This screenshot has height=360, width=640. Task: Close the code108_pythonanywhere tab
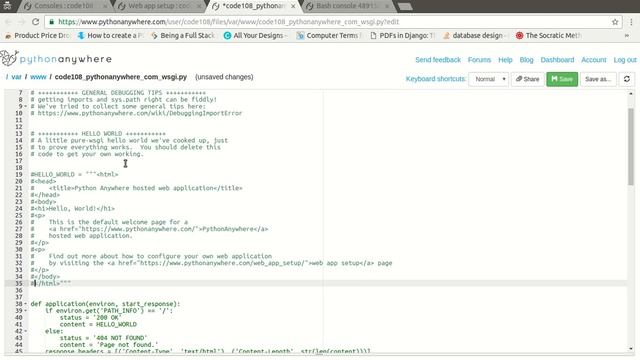point(293,6)
